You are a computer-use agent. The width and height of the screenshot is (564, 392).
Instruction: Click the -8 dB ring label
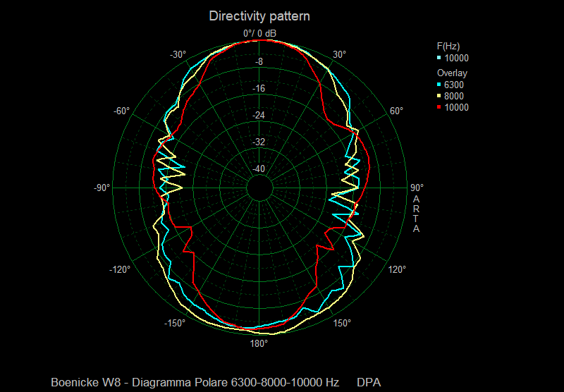pos(259,62)
